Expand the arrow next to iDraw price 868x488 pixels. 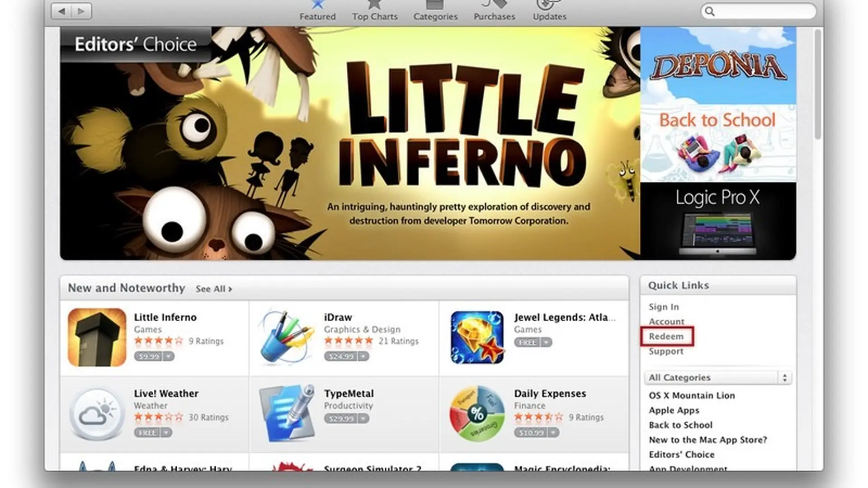363,357
